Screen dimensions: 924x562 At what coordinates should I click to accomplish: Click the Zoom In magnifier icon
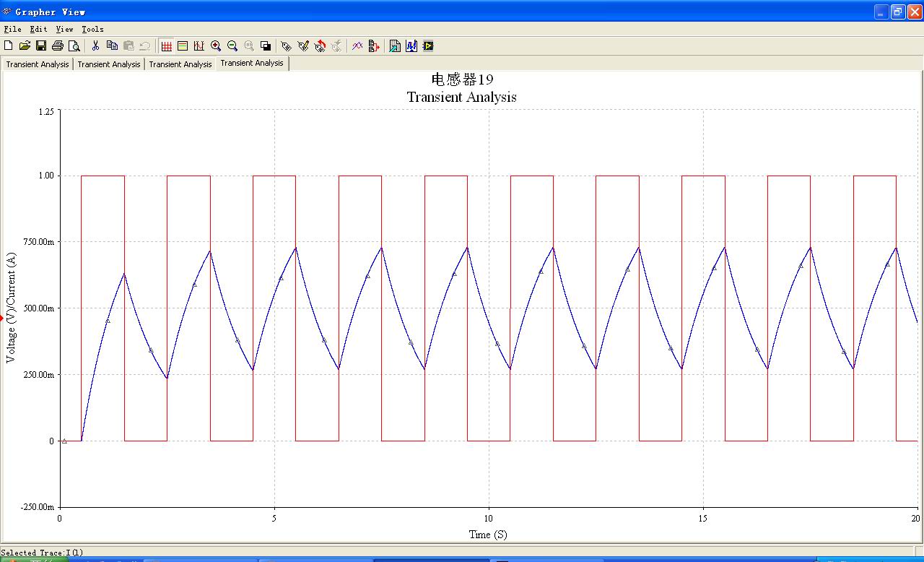pos(216,46)
